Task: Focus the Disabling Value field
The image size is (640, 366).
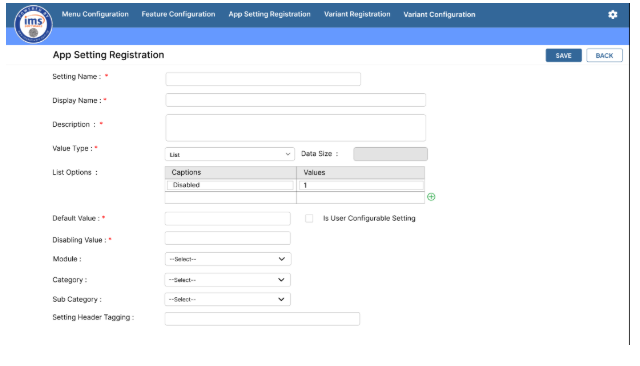Action: [228, 238]
